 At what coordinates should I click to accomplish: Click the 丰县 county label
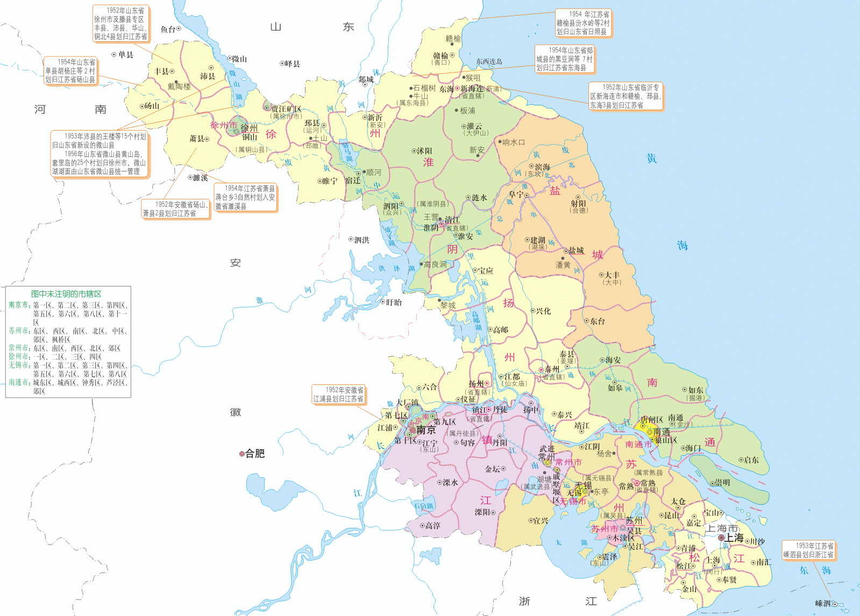coord(162,71)
